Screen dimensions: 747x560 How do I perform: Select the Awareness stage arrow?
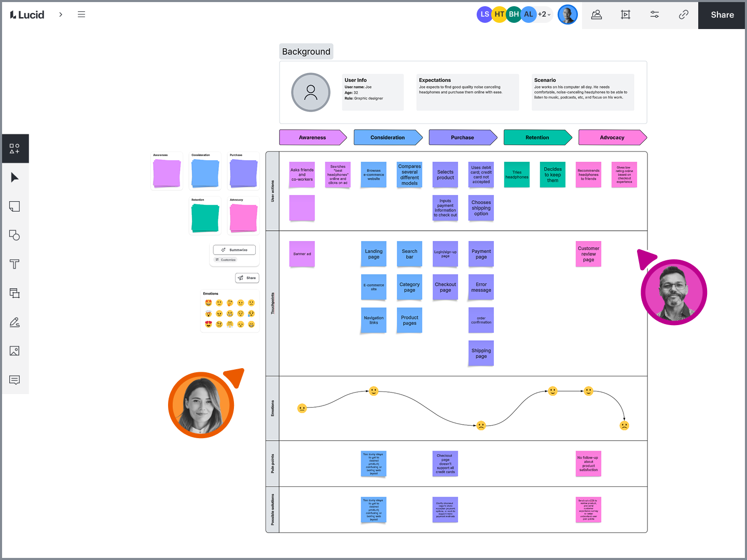[x=313, y=137]
